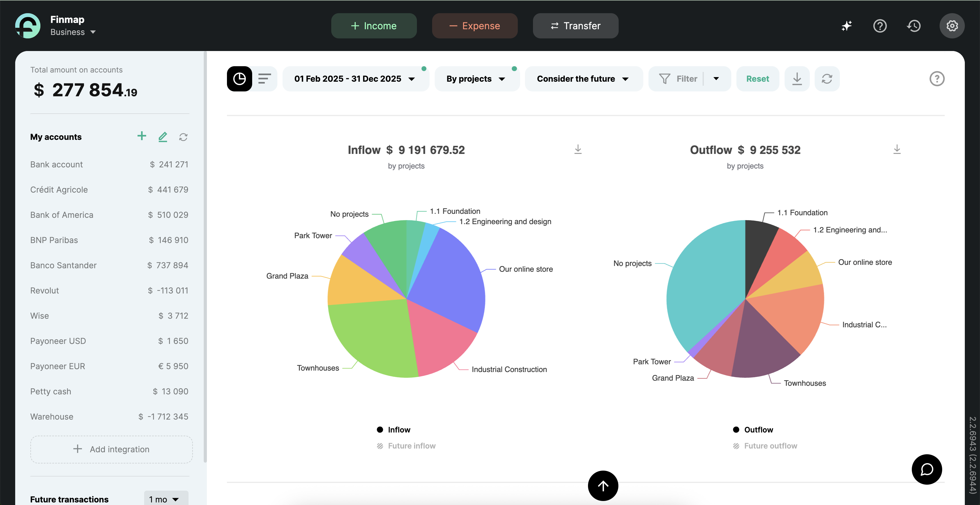This screenshot has height=505, width=980.
Task: Click the Finmap logo icon
Action: [28, 26]
